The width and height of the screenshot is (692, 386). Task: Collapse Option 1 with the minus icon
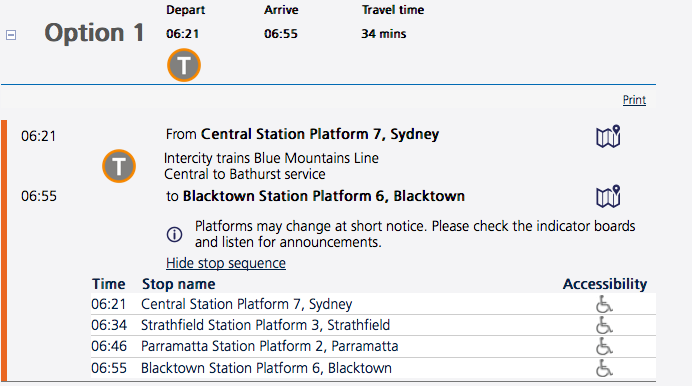pyautogui.click(x=11, y=35)
